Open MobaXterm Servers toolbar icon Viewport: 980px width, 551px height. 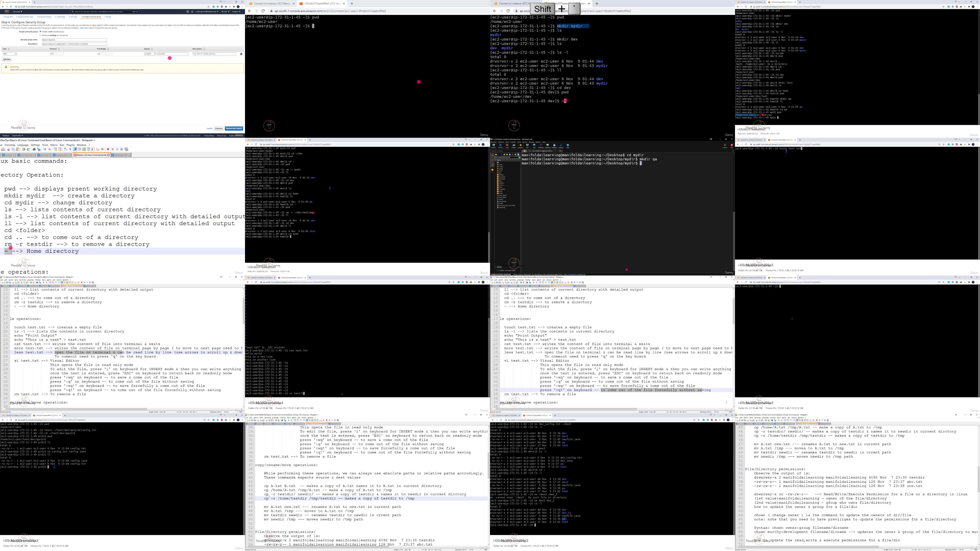[501, 146]
